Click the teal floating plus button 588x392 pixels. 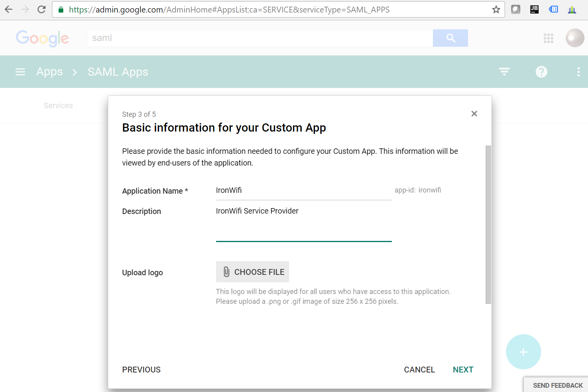(x=523, y=351)
